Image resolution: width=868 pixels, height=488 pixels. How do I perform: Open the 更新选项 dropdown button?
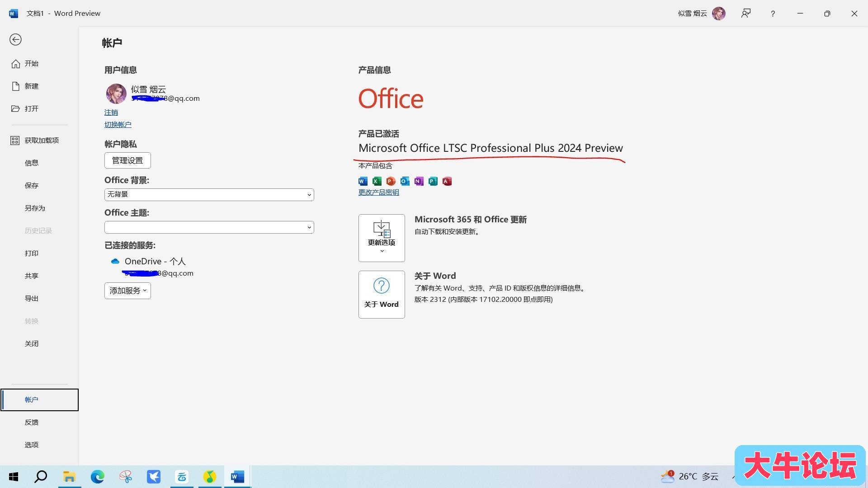(382, 238)
